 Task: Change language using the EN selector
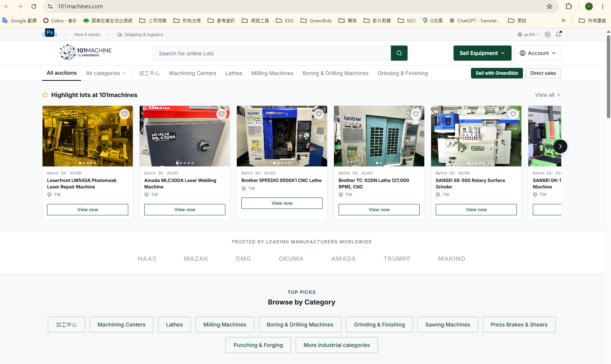click(529, 35)
